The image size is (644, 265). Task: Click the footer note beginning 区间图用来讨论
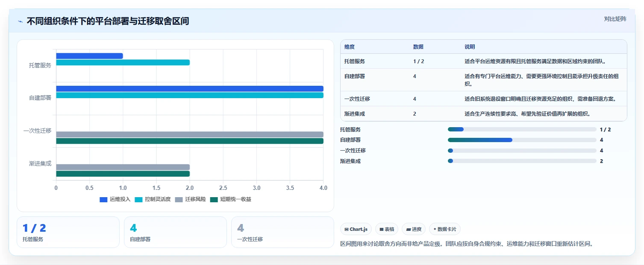pyautogui.click(x=467, y=244)
